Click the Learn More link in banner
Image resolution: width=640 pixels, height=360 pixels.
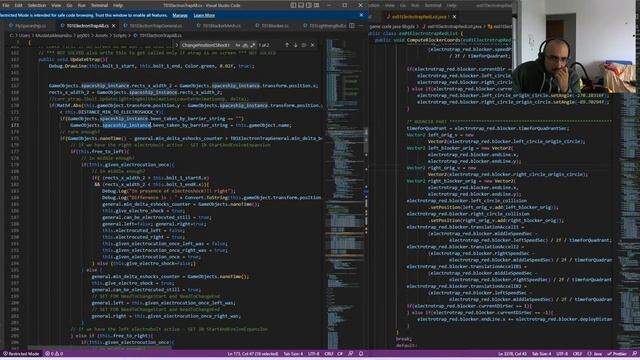[x=204, y=15]
